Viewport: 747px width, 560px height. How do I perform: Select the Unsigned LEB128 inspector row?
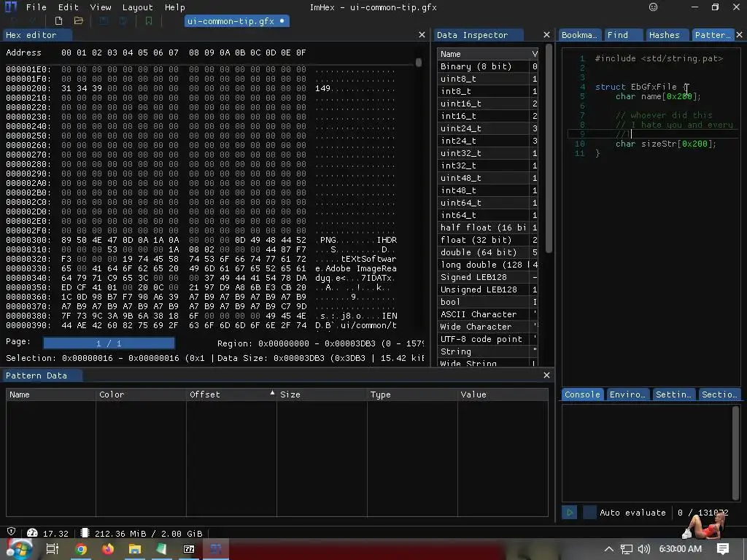click(487, 289)
